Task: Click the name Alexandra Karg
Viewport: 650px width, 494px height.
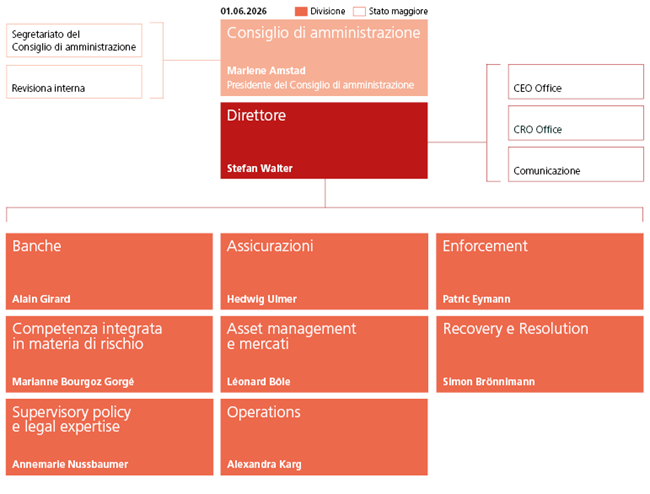Action: click(x=264, y=464)
